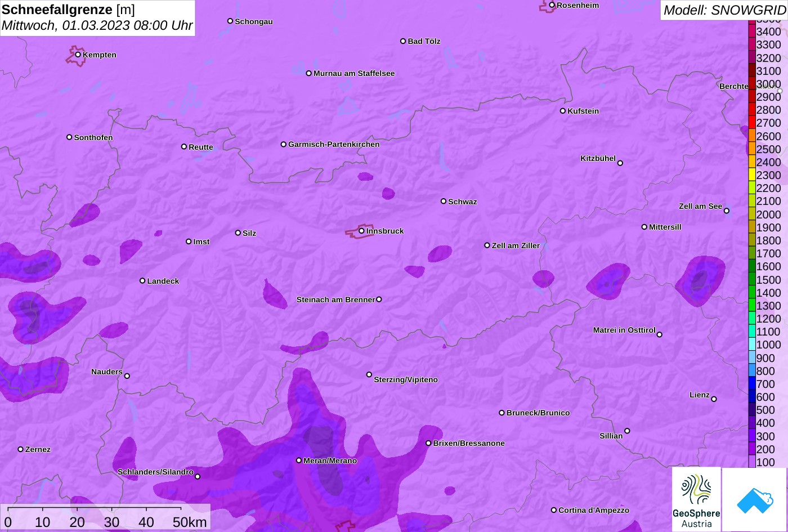Click the Kempten city marker dot
The height and width of the screenshot is (532, 788).
[x=78, y=55]
